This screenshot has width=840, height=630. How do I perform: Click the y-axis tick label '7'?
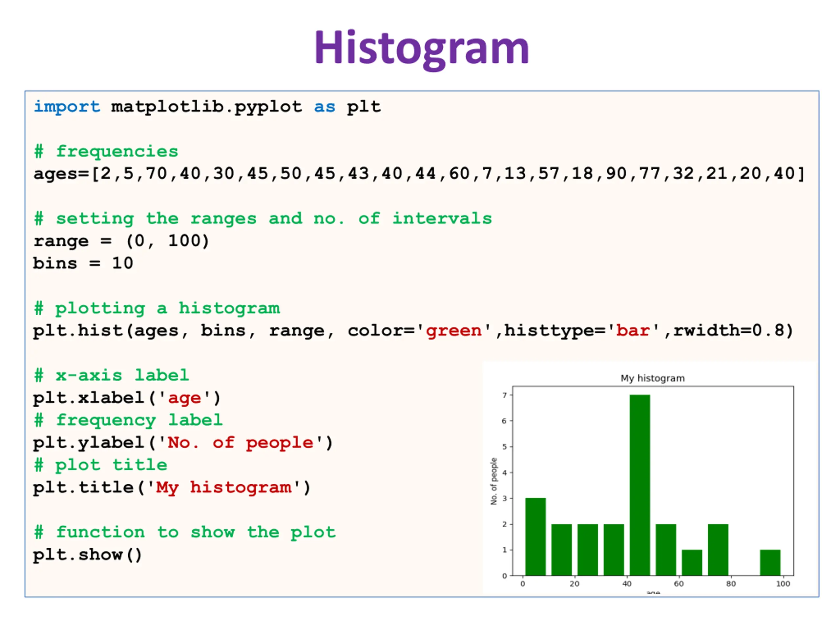point(505,395)
